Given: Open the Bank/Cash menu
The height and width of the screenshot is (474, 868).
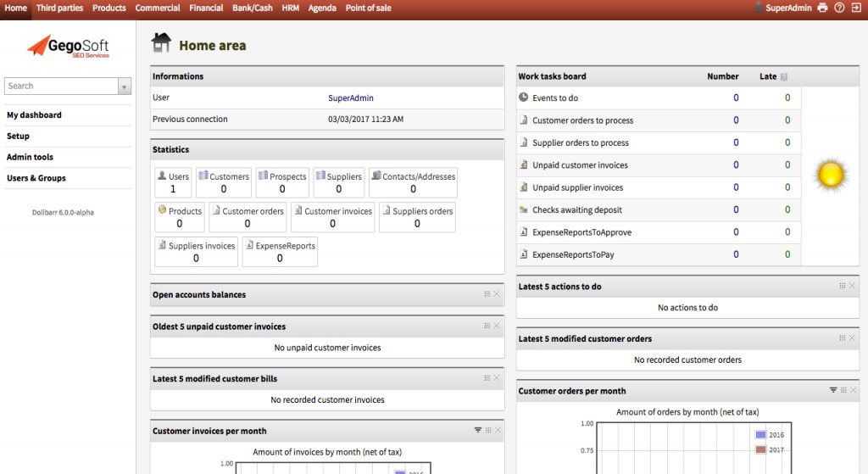Looking at the screenshot, I should pyautogui.click(x=253, y=8).
